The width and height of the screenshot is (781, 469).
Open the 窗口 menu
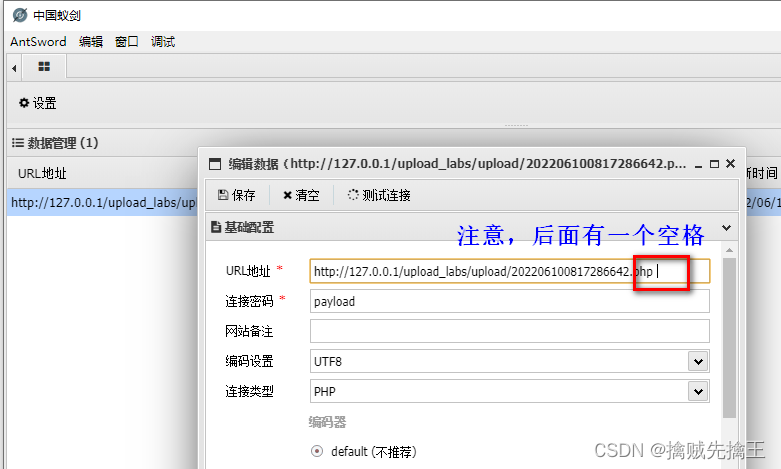pos(127,42)
